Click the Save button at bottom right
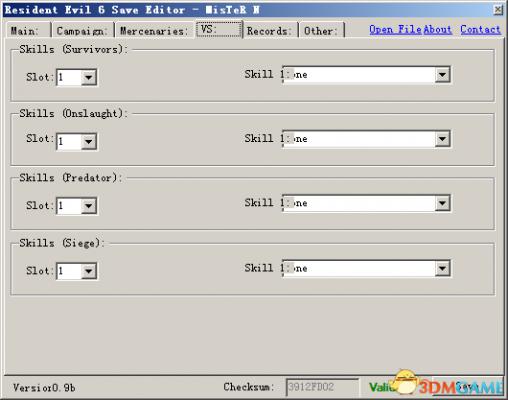This screenshot has width=508, height=400. 467,387
